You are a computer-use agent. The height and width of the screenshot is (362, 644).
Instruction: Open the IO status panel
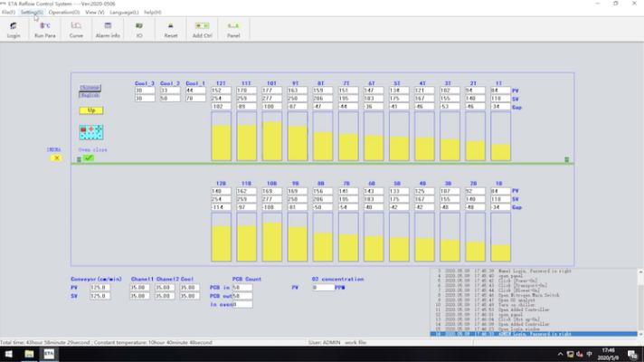(x=139, y=29)
